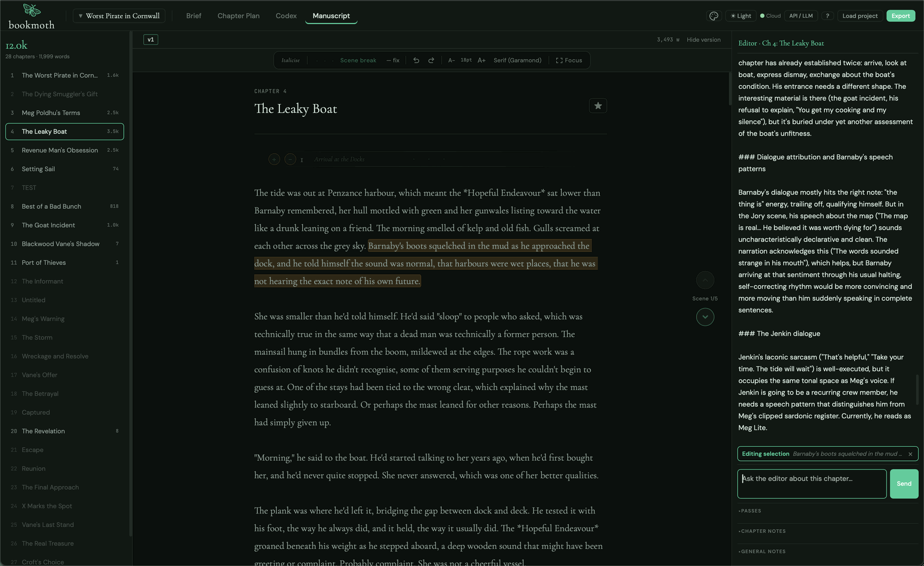
Task: Select chapter 4 The Leaky Boat in sidebar
Action: point(65,132)
